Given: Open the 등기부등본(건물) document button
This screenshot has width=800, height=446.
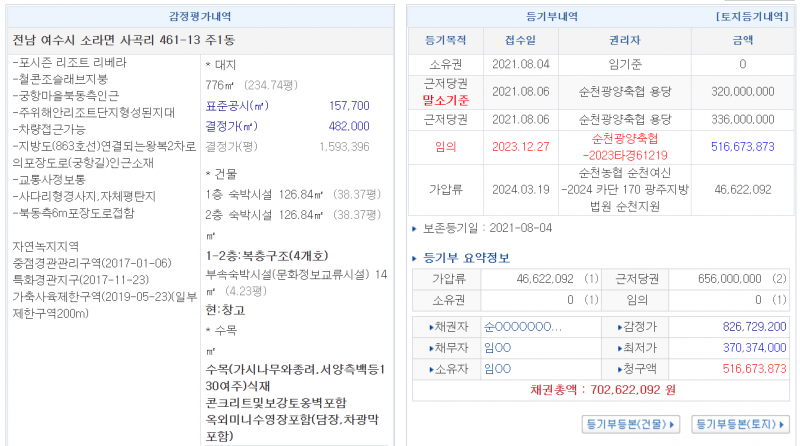Looking at the screenshot, I should point(632,424).
